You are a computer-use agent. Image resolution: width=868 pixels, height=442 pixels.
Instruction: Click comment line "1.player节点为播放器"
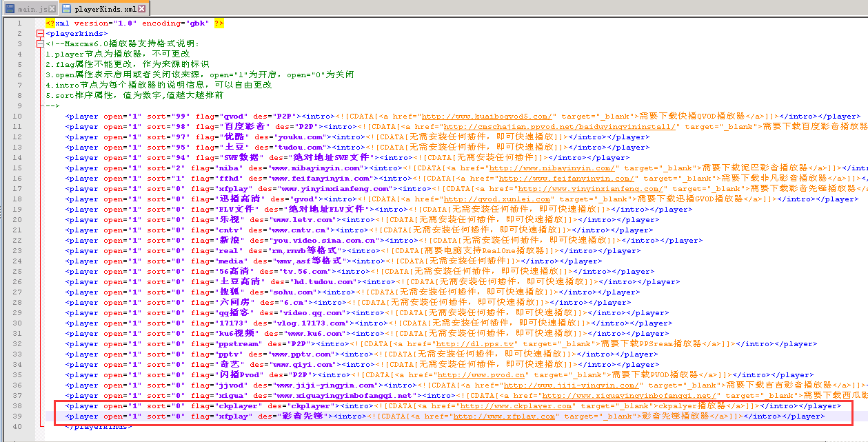(118, 54)
